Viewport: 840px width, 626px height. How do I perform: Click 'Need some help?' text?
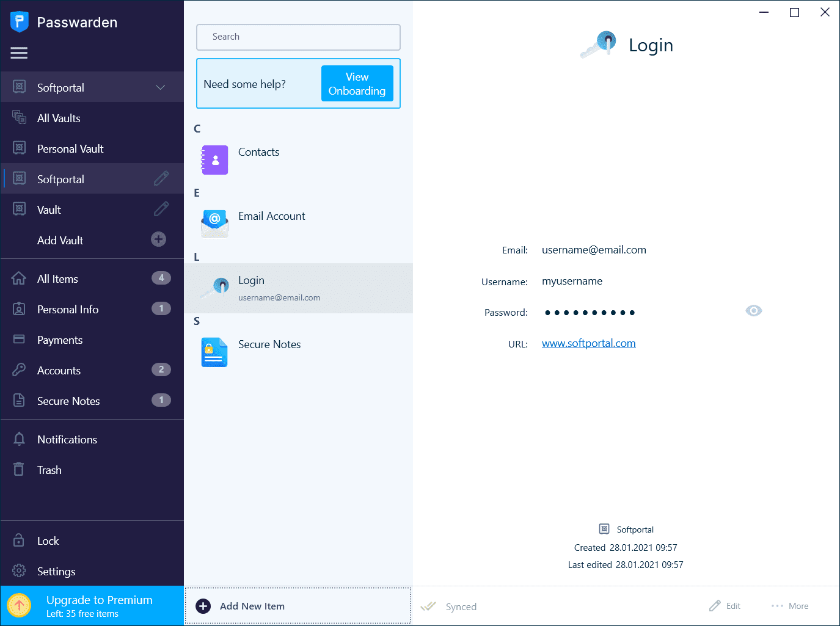tap(244, 84)
